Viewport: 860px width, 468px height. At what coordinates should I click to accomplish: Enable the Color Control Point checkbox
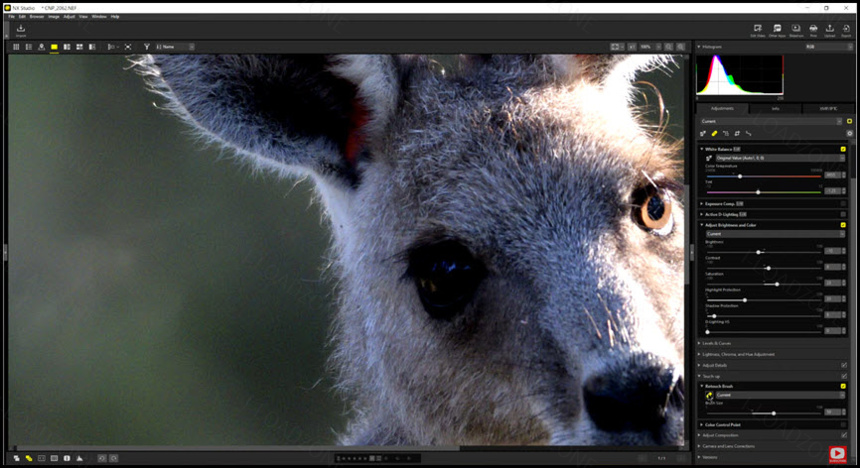pyautogui.click(x=843, y=425)
